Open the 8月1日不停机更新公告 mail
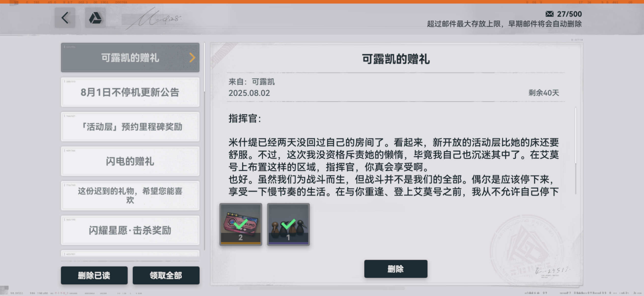The width and height of the screenshot is (644, 296). 130,92
